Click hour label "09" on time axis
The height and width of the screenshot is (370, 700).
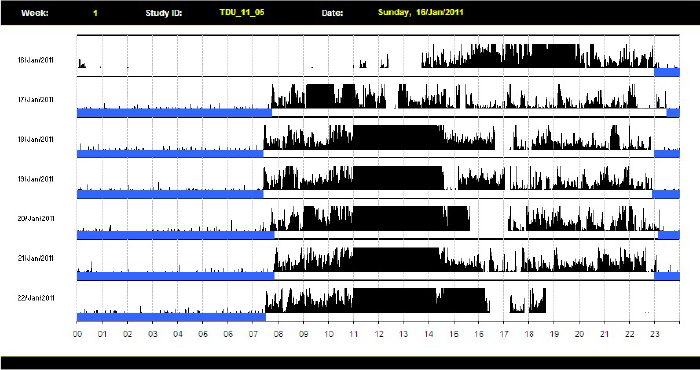(x=303, y=333)
